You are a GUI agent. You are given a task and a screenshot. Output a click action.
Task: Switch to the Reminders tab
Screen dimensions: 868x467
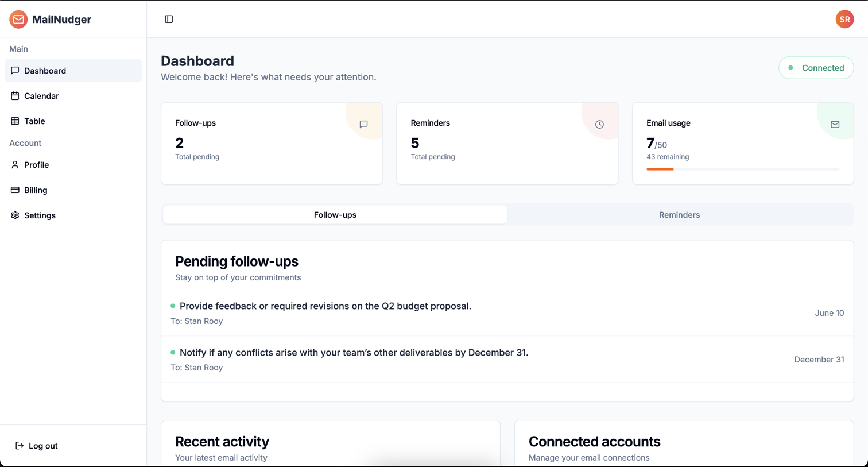tap(679, 215)
